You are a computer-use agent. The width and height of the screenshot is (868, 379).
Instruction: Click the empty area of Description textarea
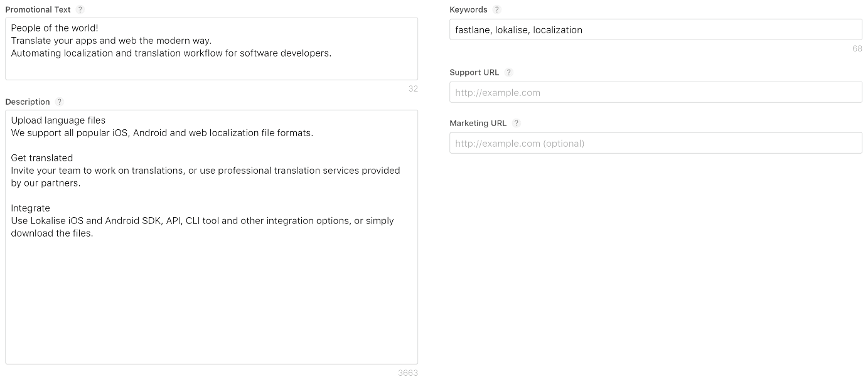pyautogui.click(x=211, y=301)
